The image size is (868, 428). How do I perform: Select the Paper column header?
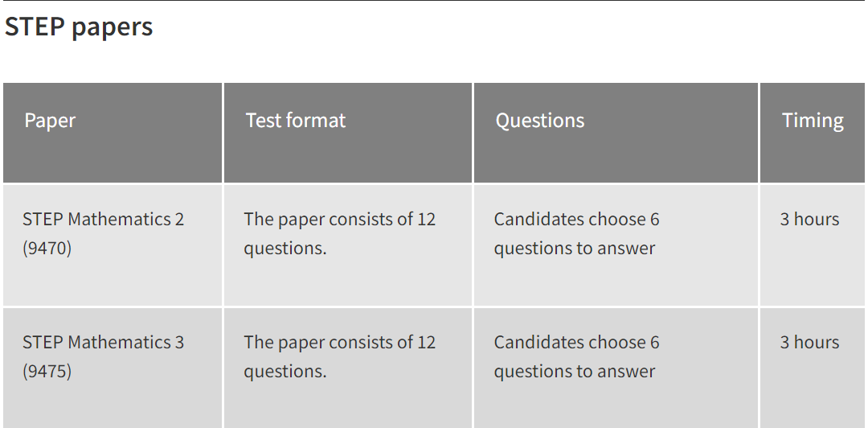pos(113,133)
